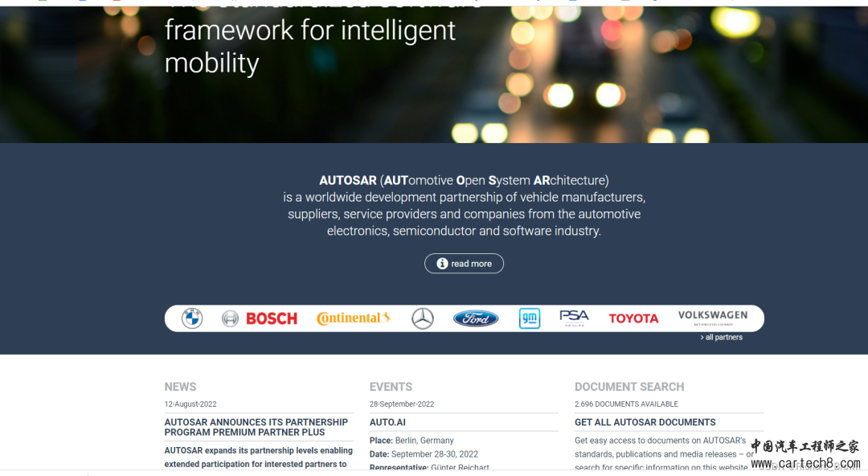The image size is (868, 476).
Task: Open the Volkswagen partner logo
Action: (x=712, y=318)
